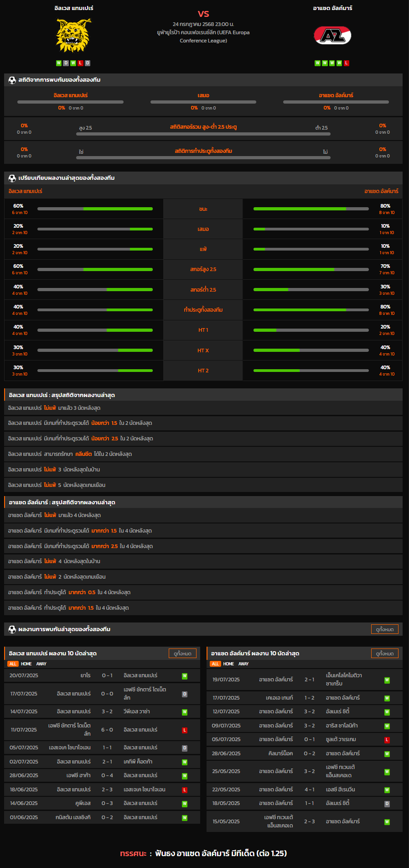
Task: Open ดูทั้งหมด for Ilves last 10 matches
Action: point(182,654)
